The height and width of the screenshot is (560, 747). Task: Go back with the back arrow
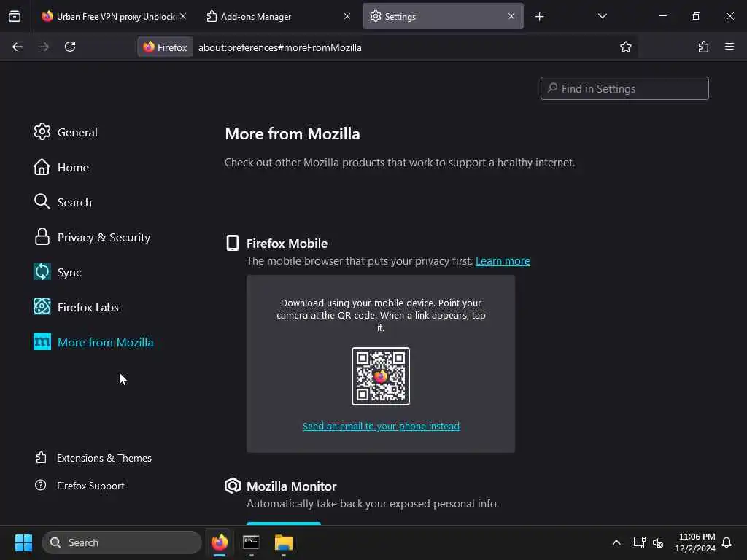click(x=18, y=47)
